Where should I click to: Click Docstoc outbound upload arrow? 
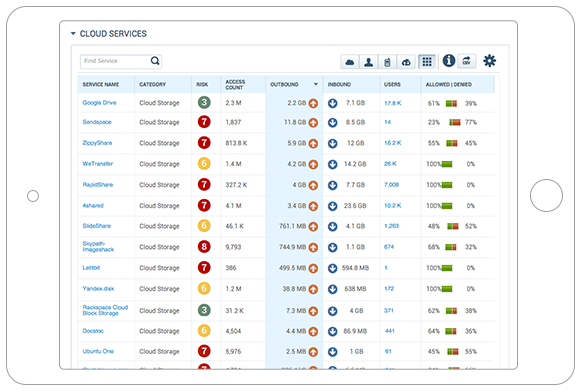tap(313, 332)
